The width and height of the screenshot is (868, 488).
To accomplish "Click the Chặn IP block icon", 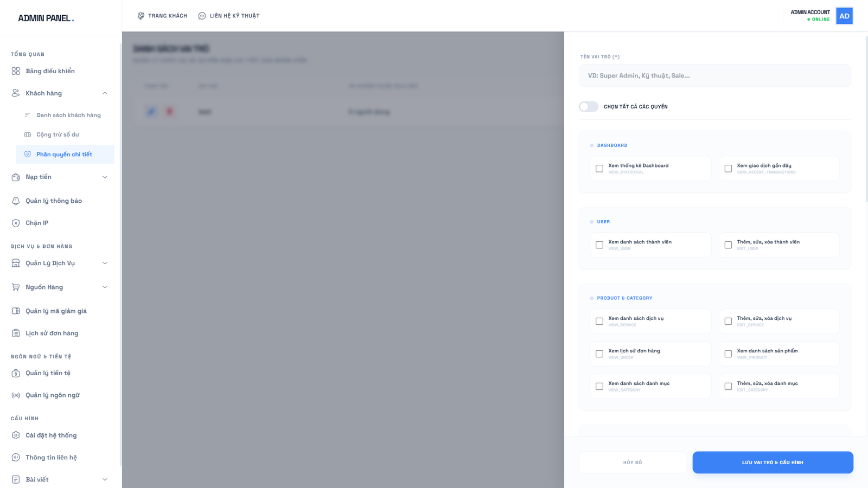I will (16, 223).
